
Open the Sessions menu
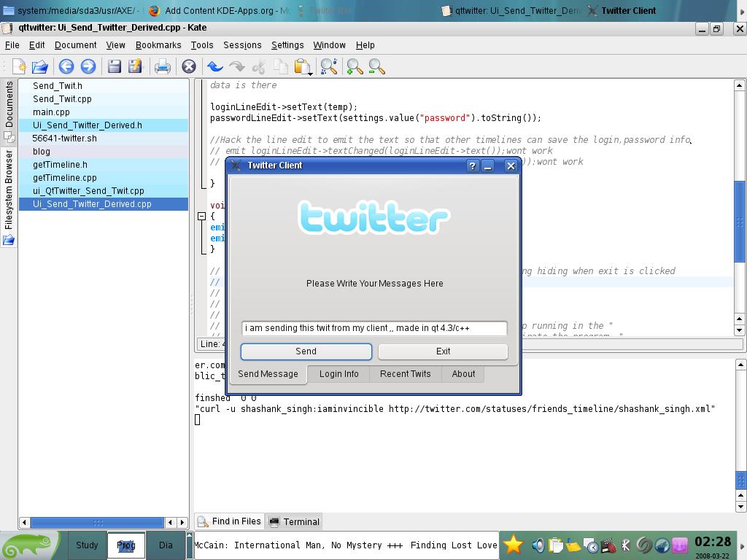242,44
